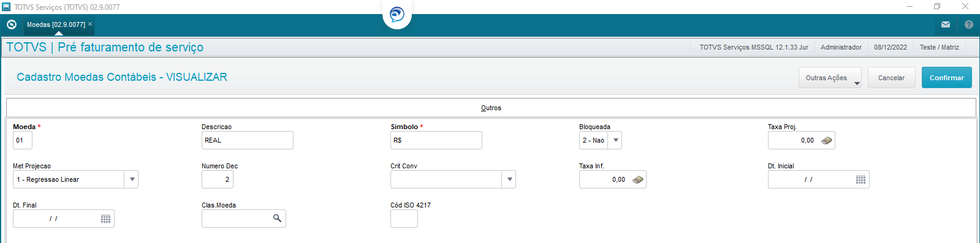Viewport: 980px width, 243px height.
Task: Open the Clas.Moeda search magnifier icon
Action: [x=277, y=218]
